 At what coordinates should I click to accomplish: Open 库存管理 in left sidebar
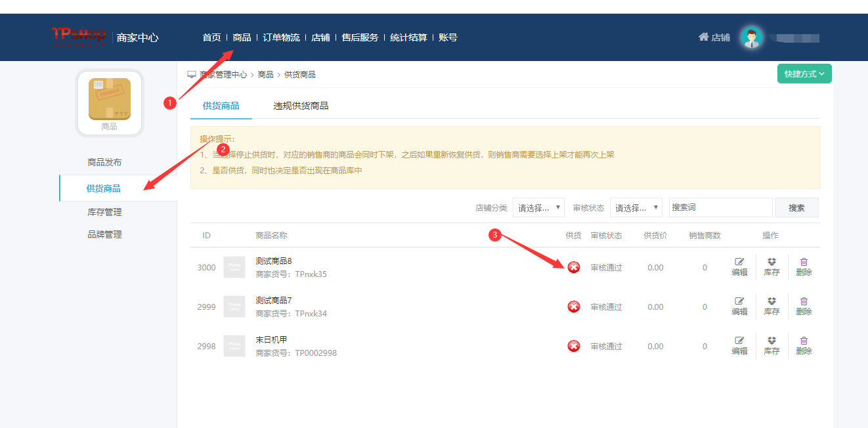pyautogui.click(x=104, y=212)
